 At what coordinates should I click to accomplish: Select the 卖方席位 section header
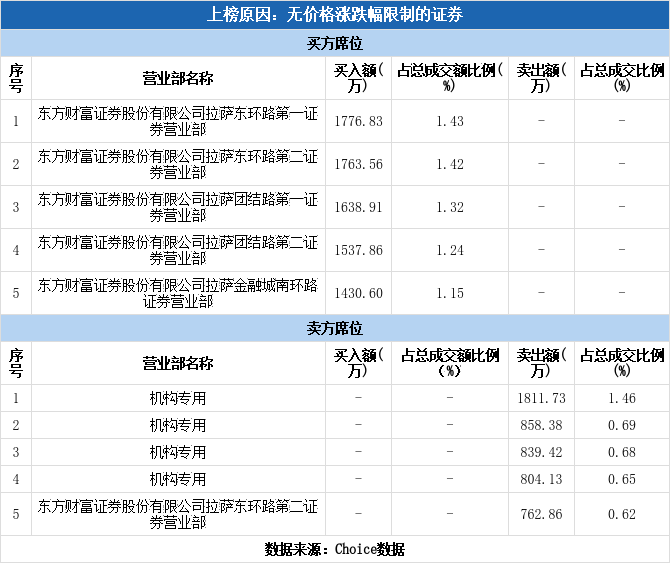(x=335, y=328)
